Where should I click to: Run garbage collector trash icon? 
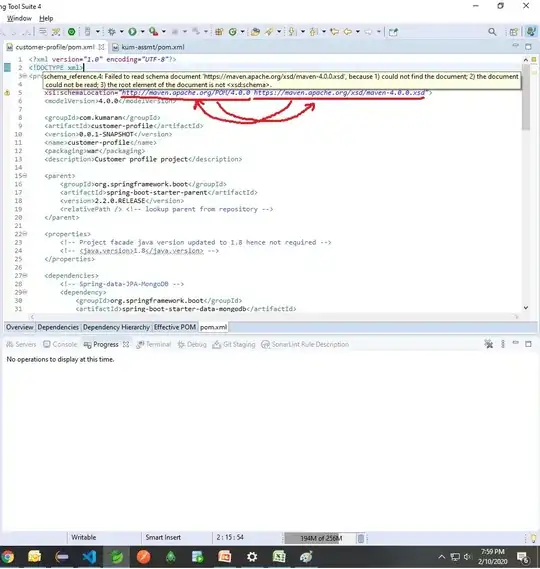click(x=361, y=538)
